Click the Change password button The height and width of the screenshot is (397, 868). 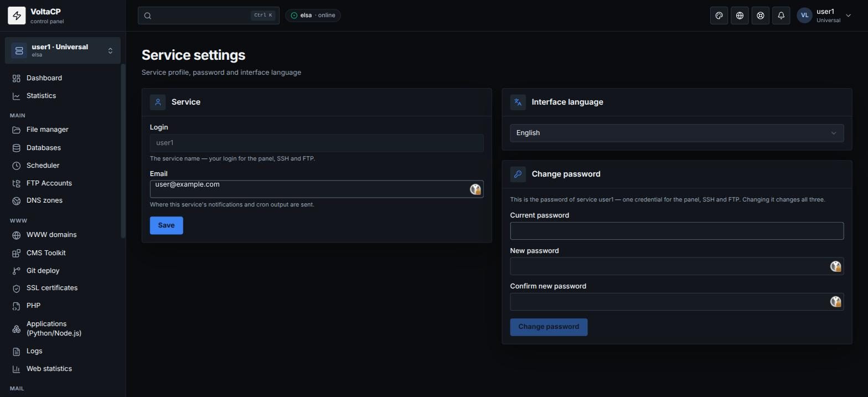[549, 327]
